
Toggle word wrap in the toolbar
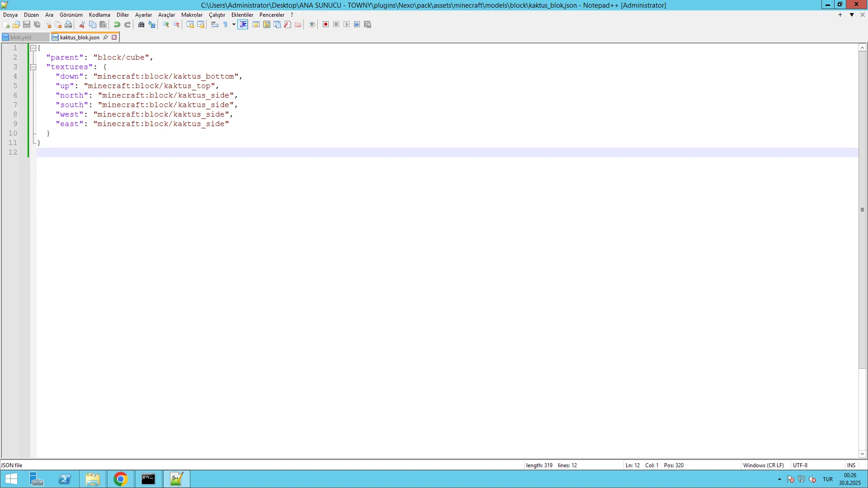215,24
